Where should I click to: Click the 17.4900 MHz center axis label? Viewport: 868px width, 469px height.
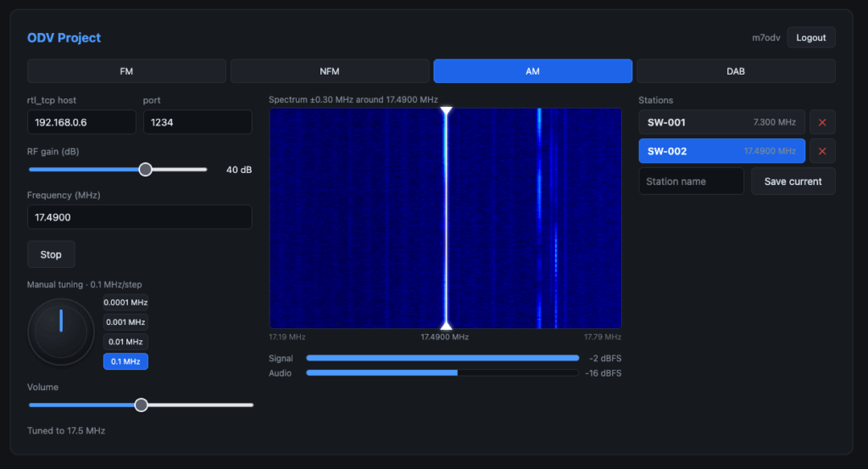(x=444, y=337)
